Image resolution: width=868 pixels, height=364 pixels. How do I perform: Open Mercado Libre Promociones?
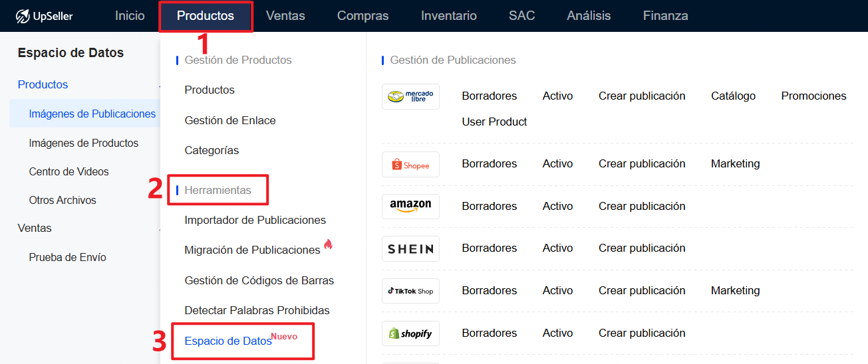pos(813,96)
